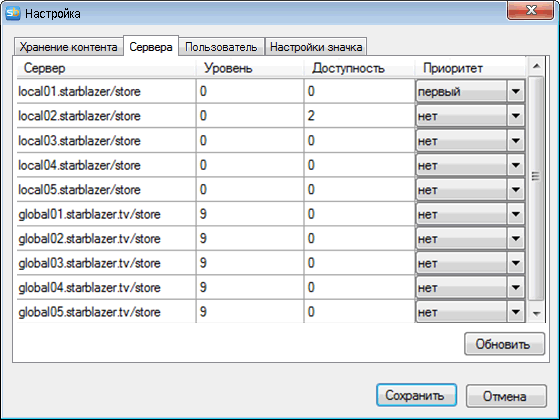This screenshot has height=420, width=560.
Task: Open priority dropdown for local05.starblazer/store
Action: tap(516, 189)
